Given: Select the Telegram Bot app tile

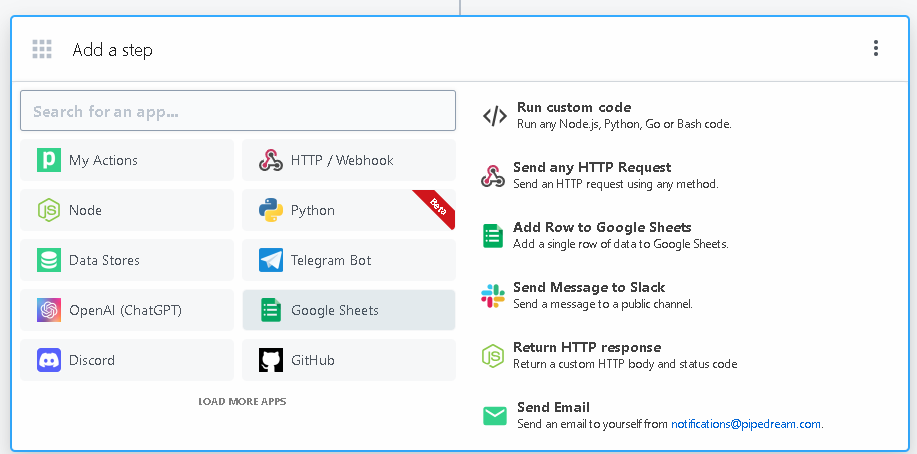Looking at the screenshot, I should click(349, 260).
